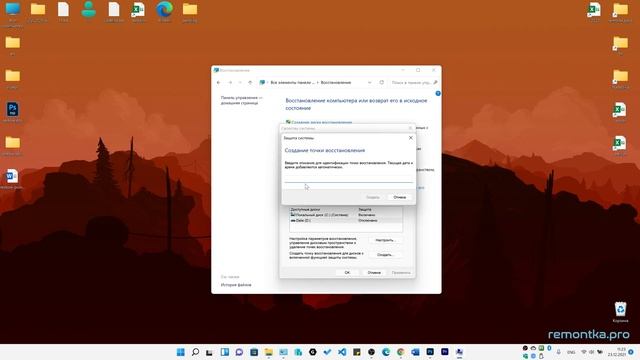Open the Widgets panel from taskbar
640x360 pixels.
click(x=224, y=352)
